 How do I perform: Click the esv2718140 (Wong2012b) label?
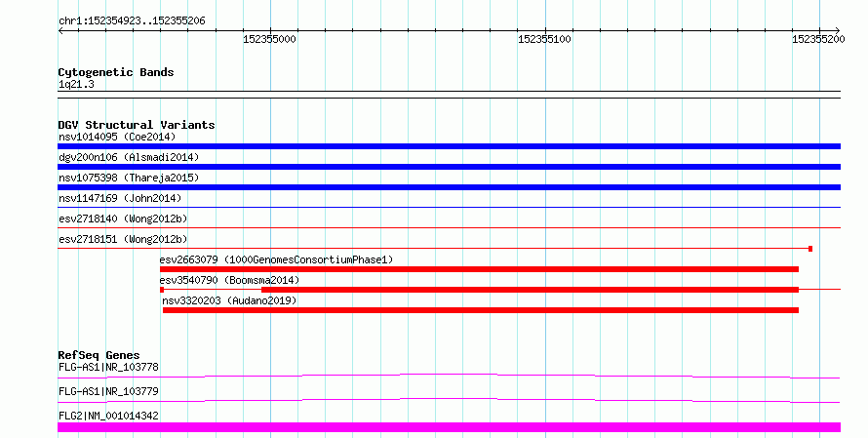pyautogui.click(x=123, y=219)
